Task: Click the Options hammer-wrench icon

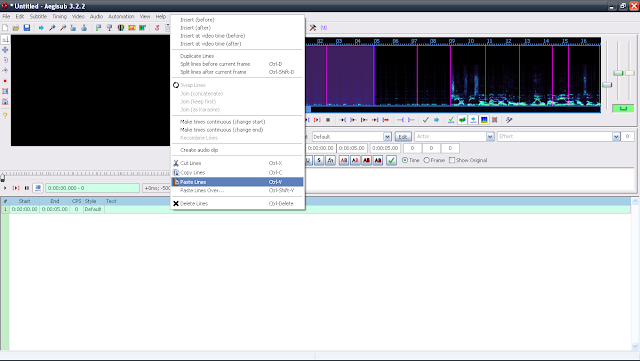Action: 313,28
